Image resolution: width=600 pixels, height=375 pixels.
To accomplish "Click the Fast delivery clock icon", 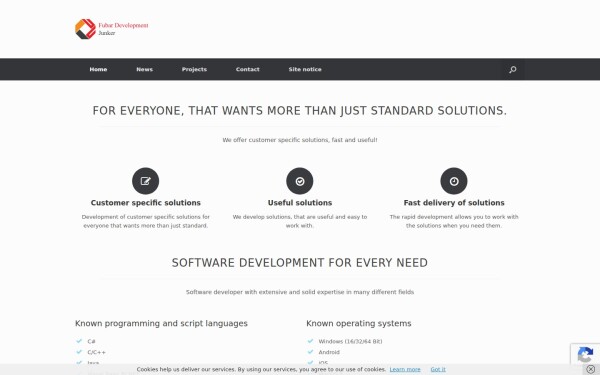I will point(454,181).
